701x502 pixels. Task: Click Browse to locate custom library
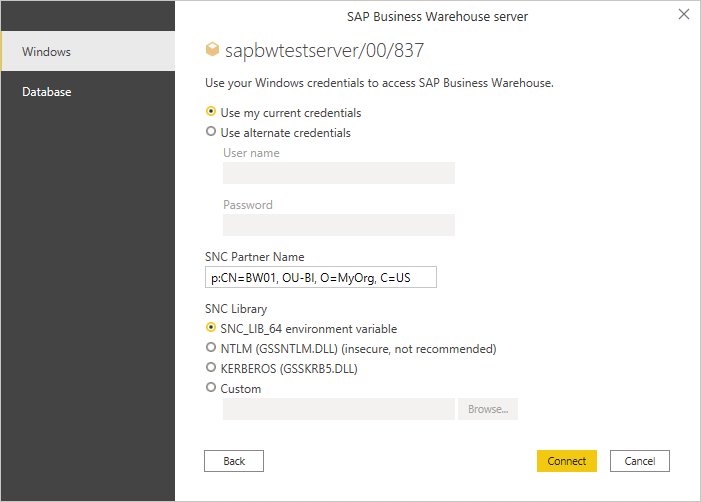(x=488, y=409)
